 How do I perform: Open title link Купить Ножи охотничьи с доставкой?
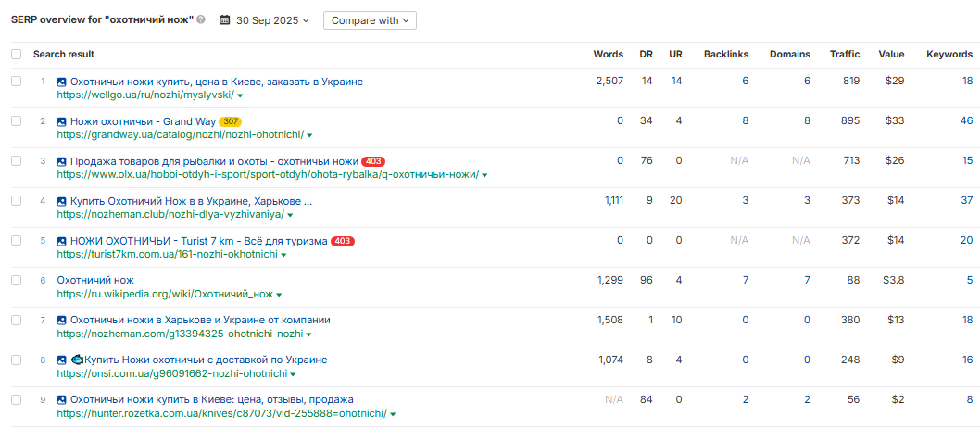tap(206, 360)
